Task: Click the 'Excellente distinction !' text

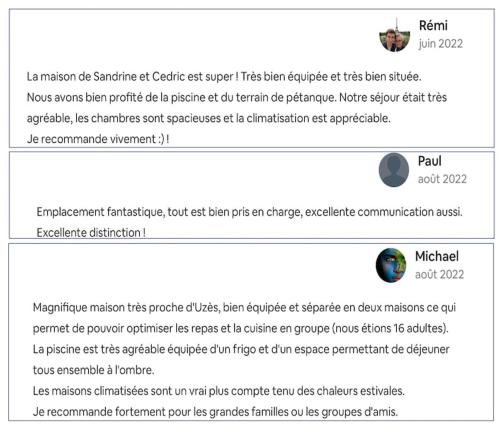Action: (x=91, y=232)
